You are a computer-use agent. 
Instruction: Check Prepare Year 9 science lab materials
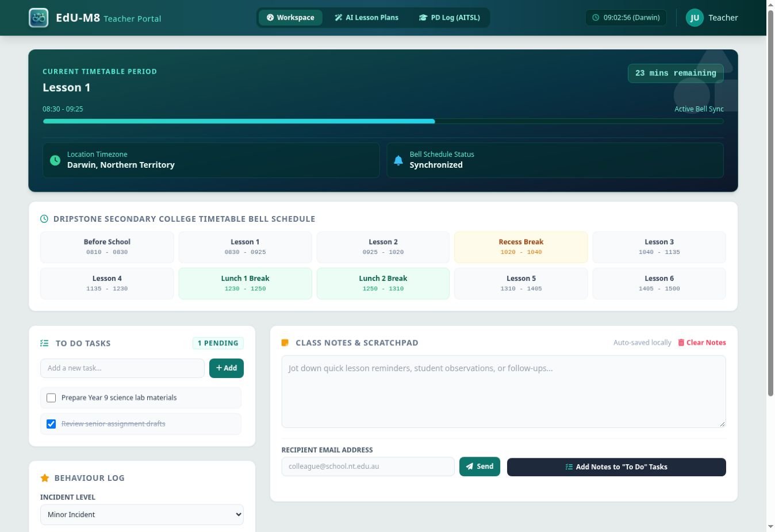tap(51, 398)
